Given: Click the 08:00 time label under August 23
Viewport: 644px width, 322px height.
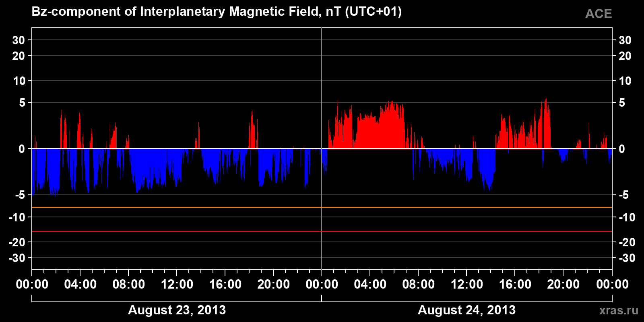Looking at the screenshot, I should pyautogui.click(x=129, y=284).
